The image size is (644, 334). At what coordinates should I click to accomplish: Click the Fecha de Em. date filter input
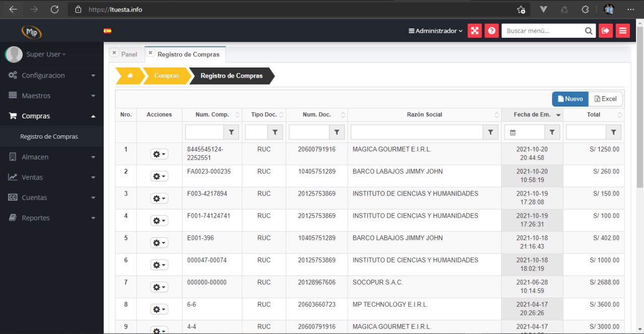pos(525,132)
